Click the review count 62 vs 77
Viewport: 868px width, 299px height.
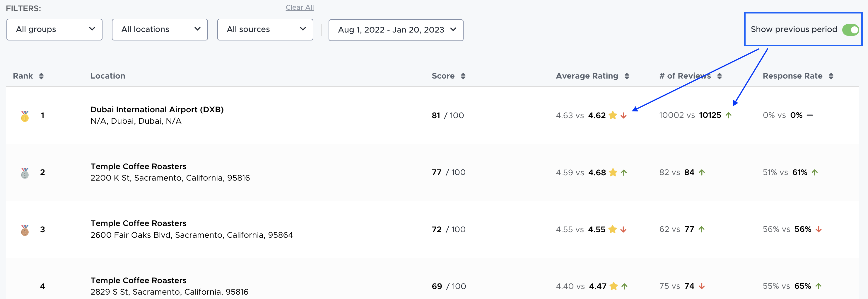[x=676, y=230]
